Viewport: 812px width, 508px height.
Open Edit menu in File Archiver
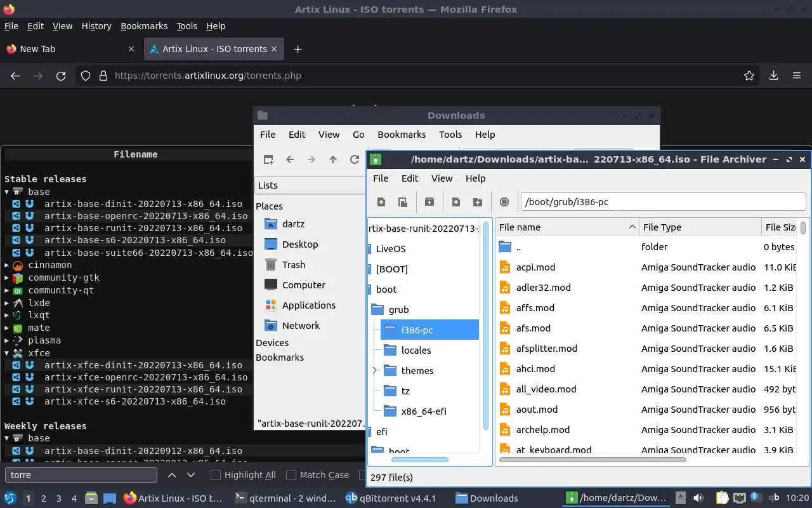pos(410,178)
